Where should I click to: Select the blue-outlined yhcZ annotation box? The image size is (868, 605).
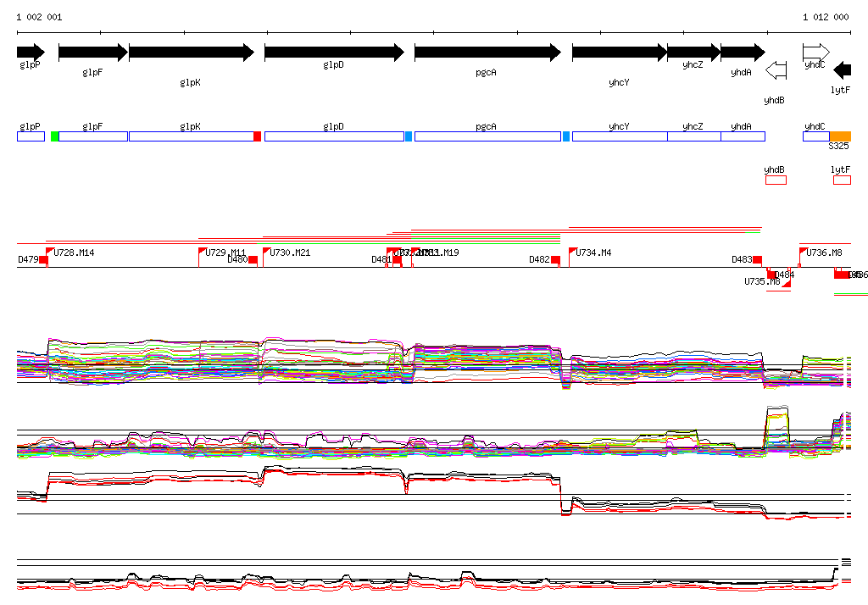pos(694,136)
